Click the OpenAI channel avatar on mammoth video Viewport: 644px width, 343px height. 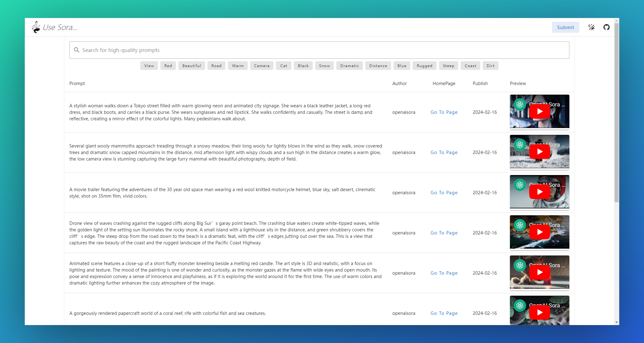[520, 145]
